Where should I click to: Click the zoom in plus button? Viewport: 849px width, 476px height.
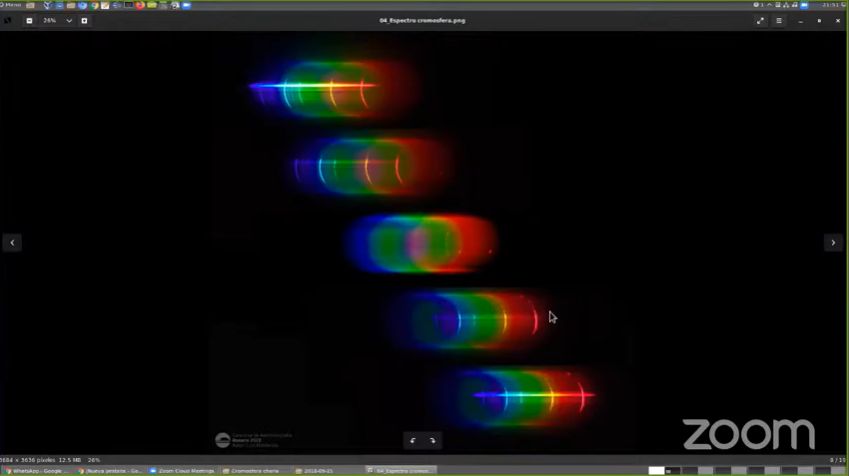pos(84,20)
